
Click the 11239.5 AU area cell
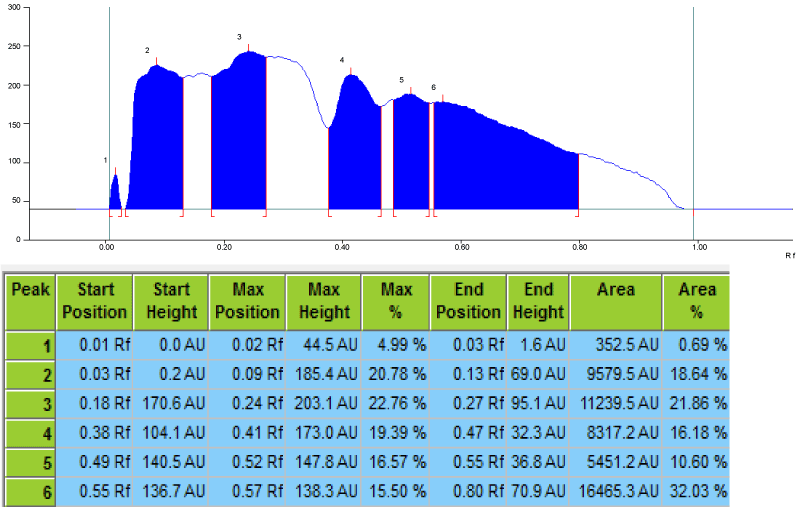coord(616,404)
